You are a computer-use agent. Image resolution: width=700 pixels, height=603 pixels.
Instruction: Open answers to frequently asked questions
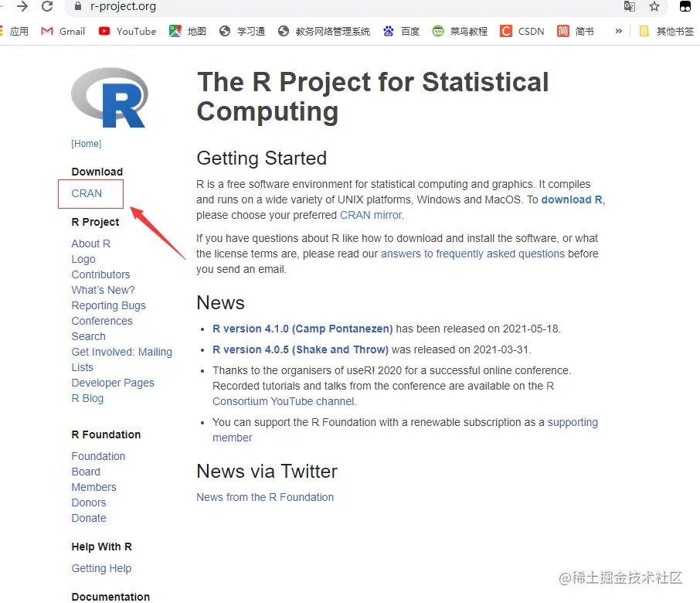[x=473, y=254]
